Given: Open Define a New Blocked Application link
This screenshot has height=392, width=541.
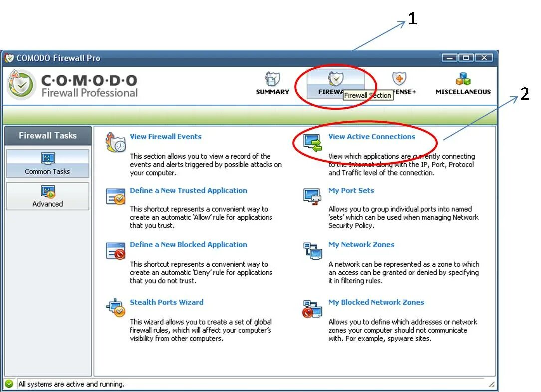Looking at the screenshot, I should pyautogui.click(x=188, y=245).
